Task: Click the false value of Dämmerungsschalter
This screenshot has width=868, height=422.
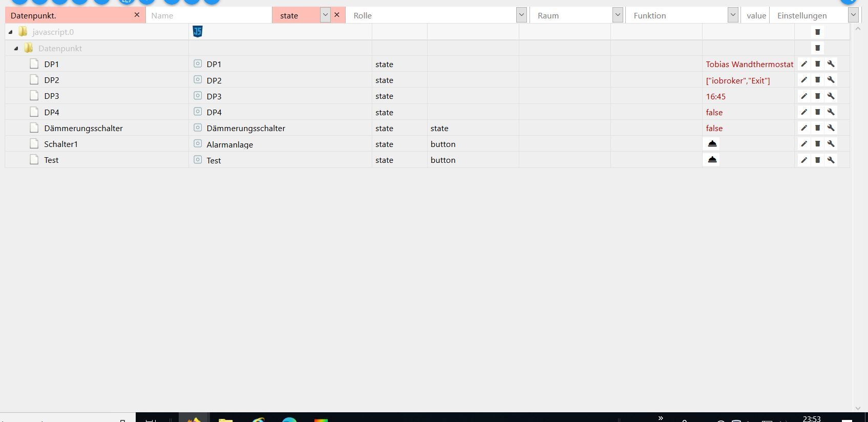Action: 714,128
